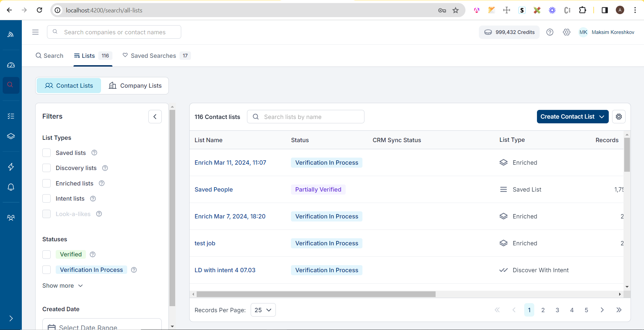Open notifications bell in sidebar
The image size is (644, 330).
(11, 187)
